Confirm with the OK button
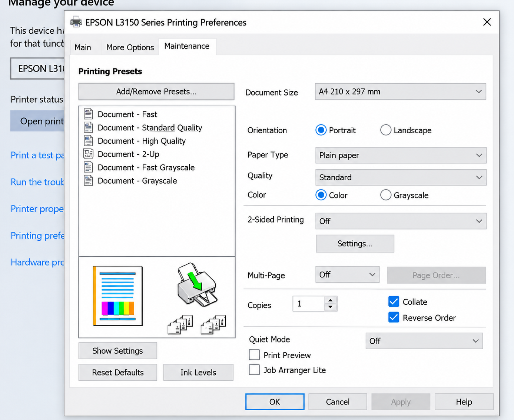This screenshot has height=420, width=514. 275,402
